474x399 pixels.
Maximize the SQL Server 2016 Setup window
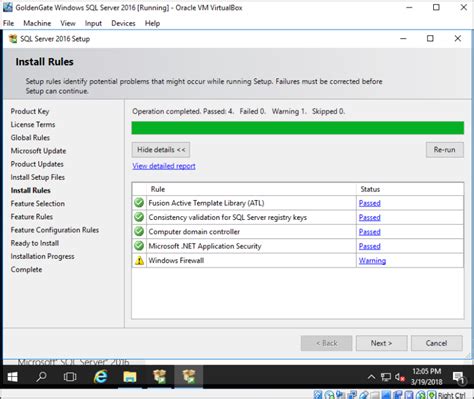430,39
